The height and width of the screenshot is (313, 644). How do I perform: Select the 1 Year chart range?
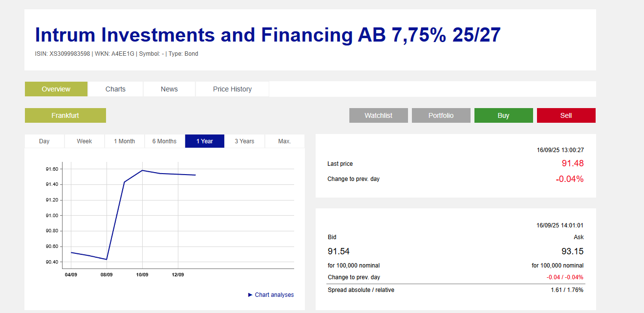tap(205, 141)
